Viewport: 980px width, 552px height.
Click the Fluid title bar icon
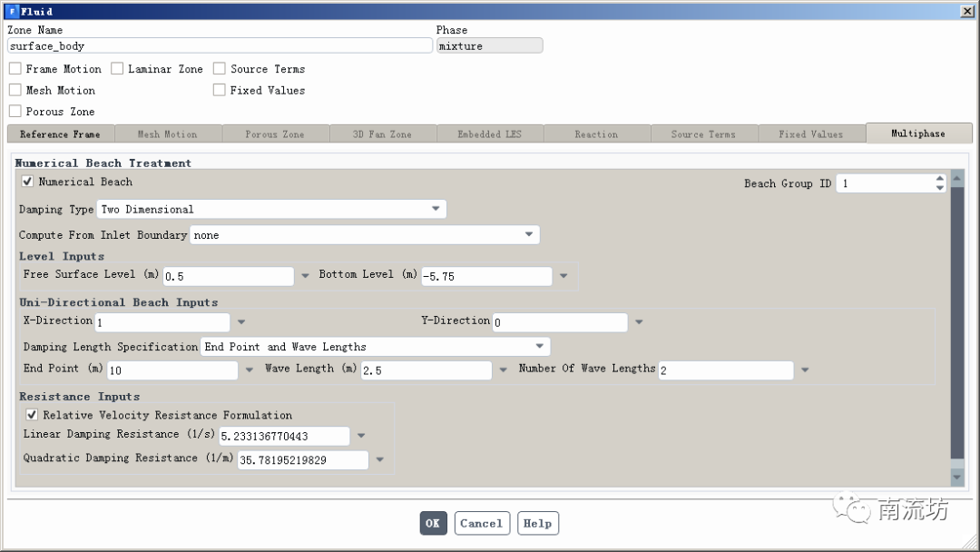pyautogui.click(x=13, y=11)
